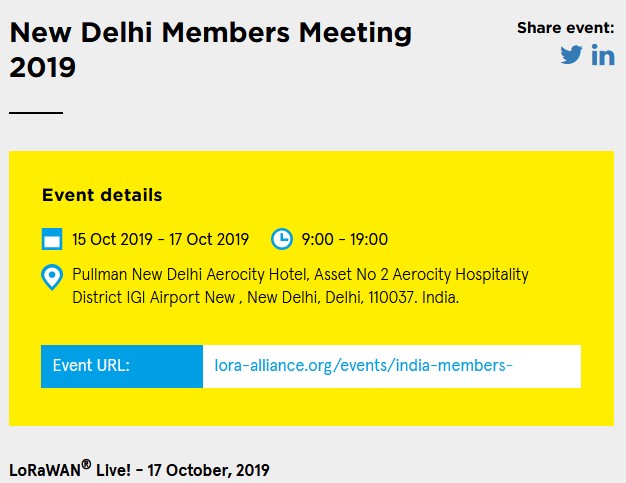Click the calendar icon beside the dates
This screenshot has height=483, width=626.
click(52, 239)
